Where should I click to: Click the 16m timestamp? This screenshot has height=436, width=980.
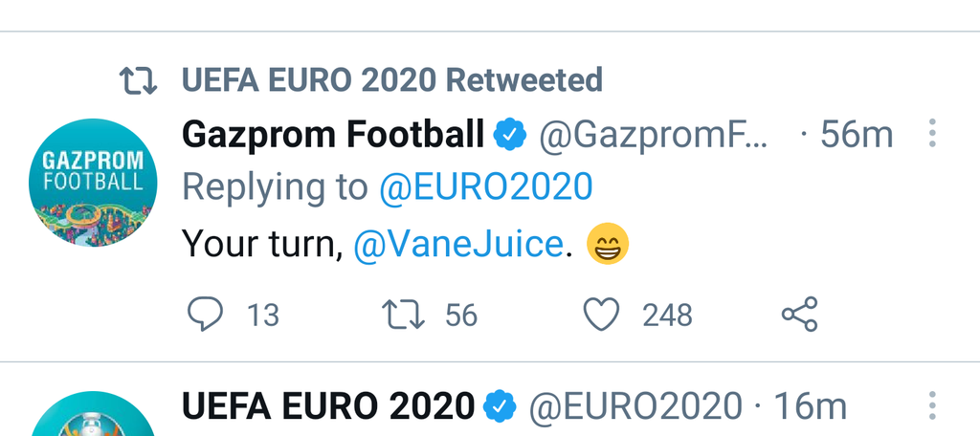click(x=809, y=406)
